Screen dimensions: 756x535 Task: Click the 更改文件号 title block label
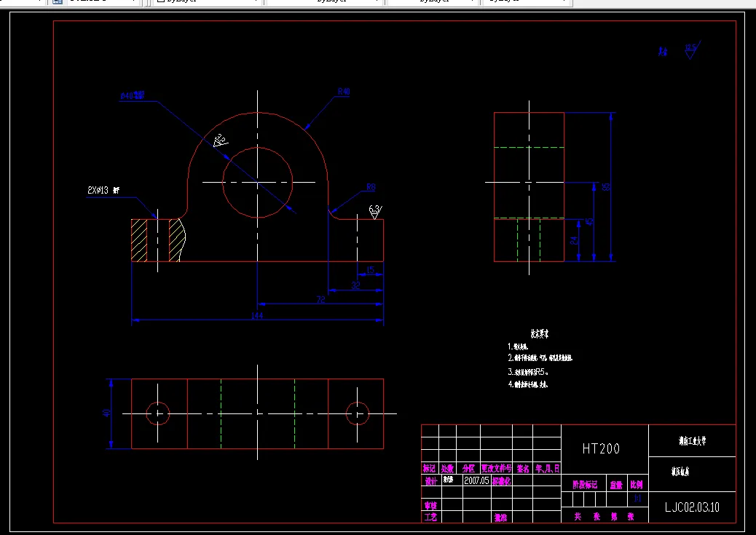(x=496, y=469)
